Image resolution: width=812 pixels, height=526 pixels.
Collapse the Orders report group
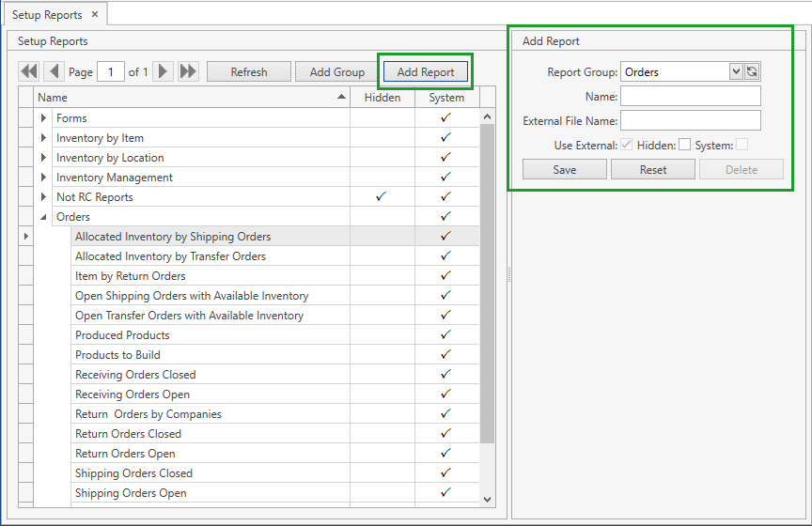pyautogui.click(x=43, y=217)
